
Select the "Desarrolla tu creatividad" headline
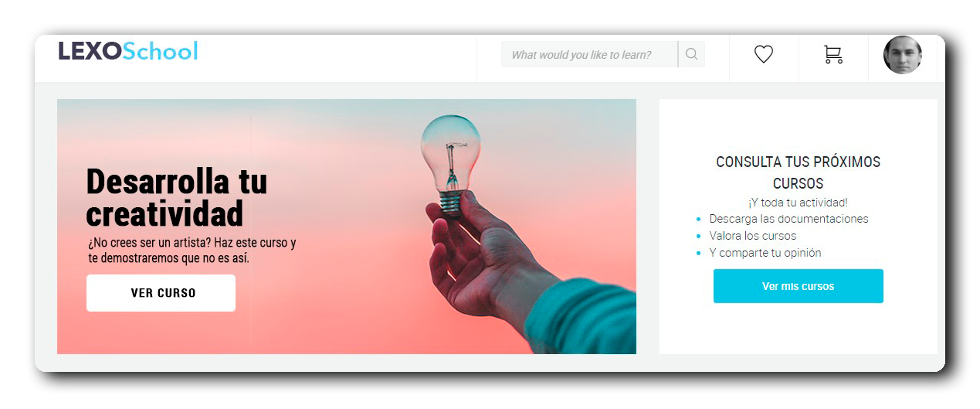[177, 197]
